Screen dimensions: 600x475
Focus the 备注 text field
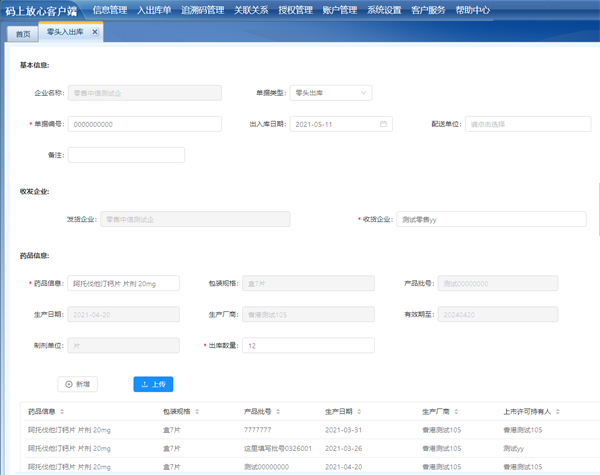pos(126,155)
